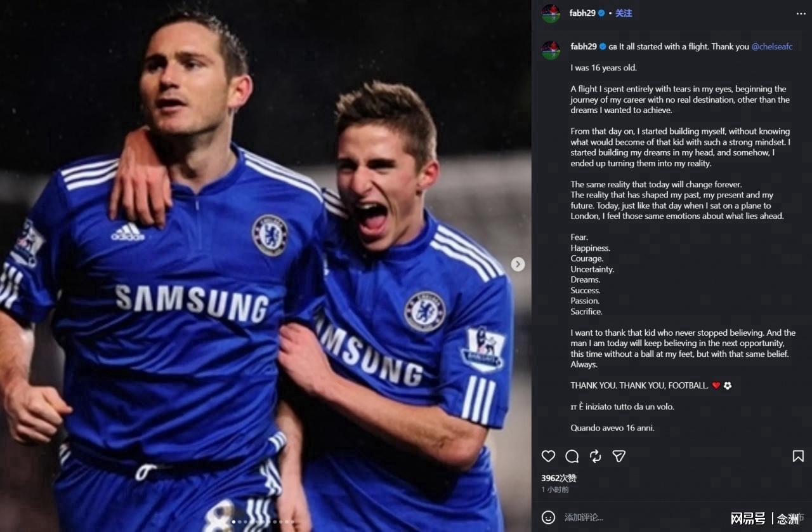Click the avatar beside the caption
This screenshot has height=532, width=812.
(x=551, y=50)
